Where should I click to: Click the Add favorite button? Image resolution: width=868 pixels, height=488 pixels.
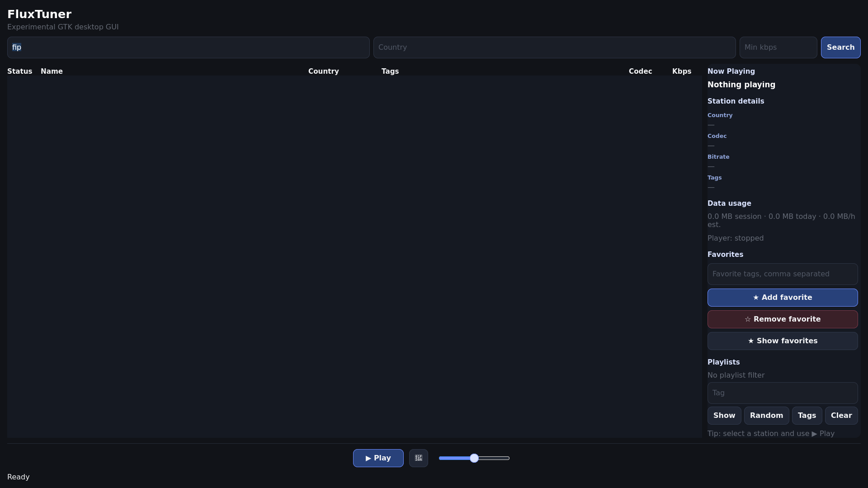point(783,298)
